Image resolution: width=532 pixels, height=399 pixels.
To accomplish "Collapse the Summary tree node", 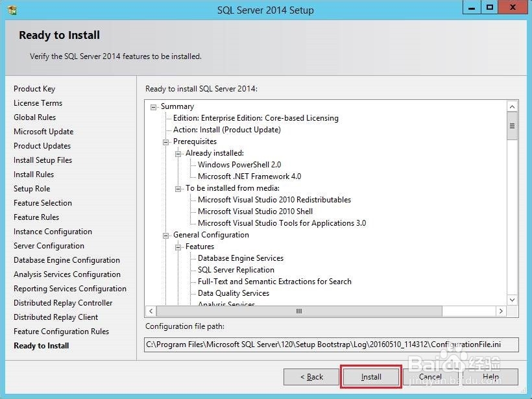I will tap(153, 107).
